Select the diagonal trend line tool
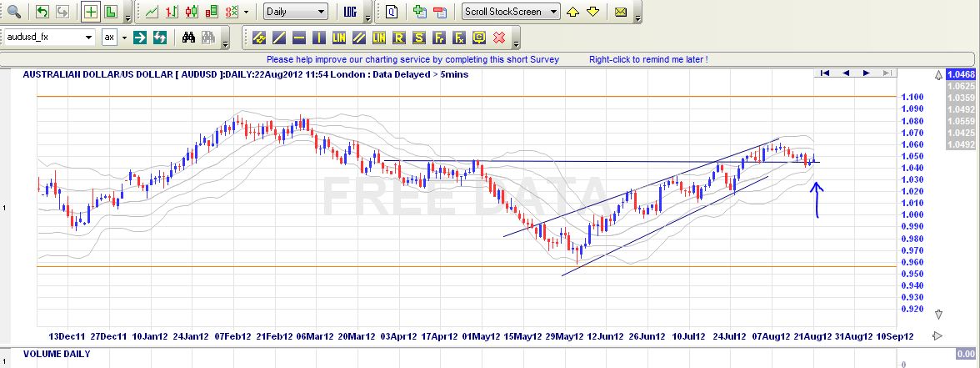 click(278, 38)
